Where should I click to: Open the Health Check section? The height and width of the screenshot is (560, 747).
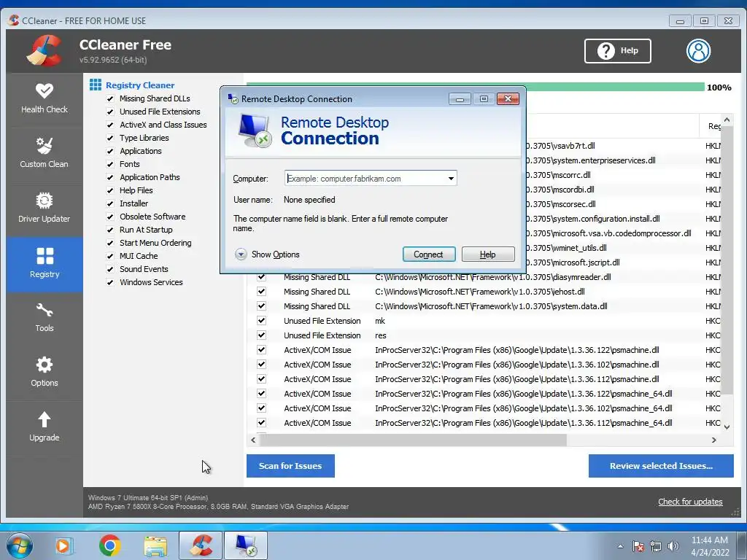coord(44,99)
